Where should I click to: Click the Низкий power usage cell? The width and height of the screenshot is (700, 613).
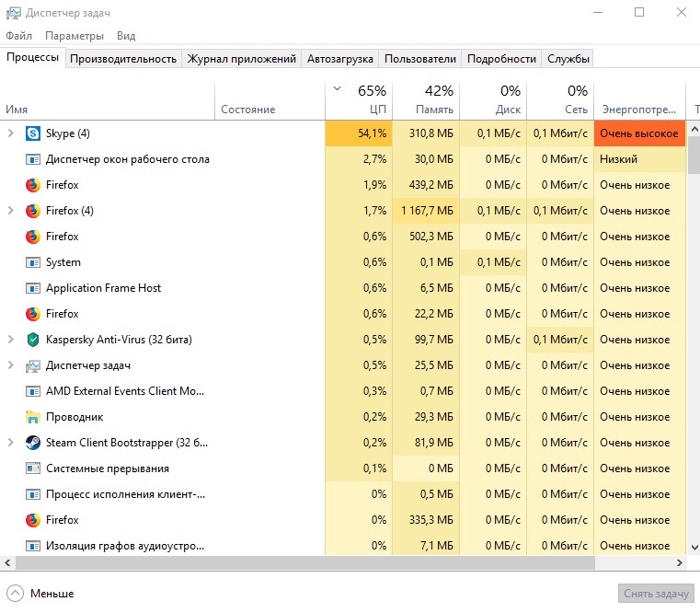(639, 159)
